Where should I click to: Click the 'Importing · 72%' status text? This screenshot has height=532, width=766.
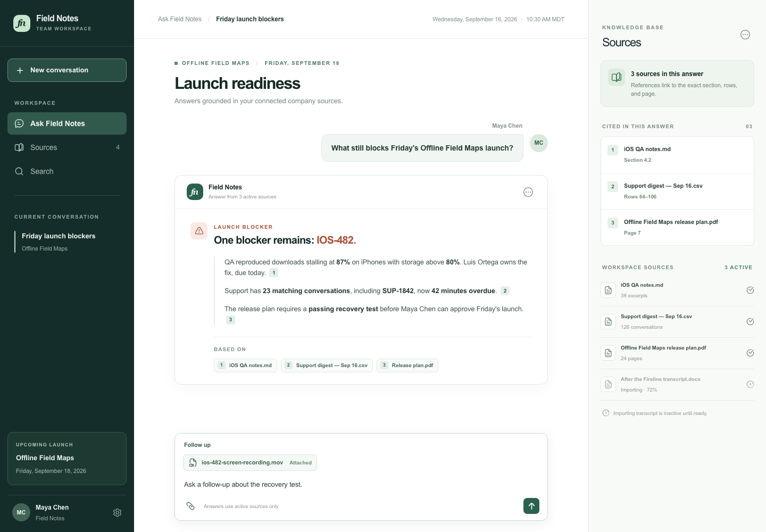point(639,390)
